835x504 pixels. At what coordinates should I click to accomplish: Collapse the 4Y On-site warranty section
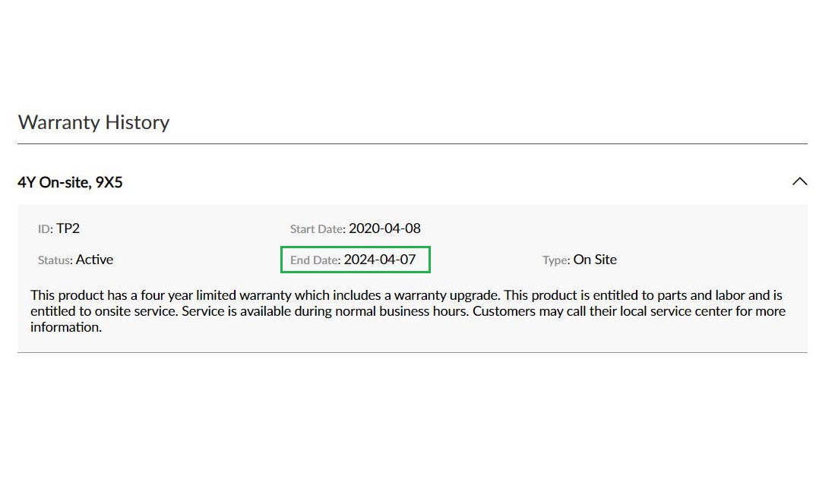[799, 182]
